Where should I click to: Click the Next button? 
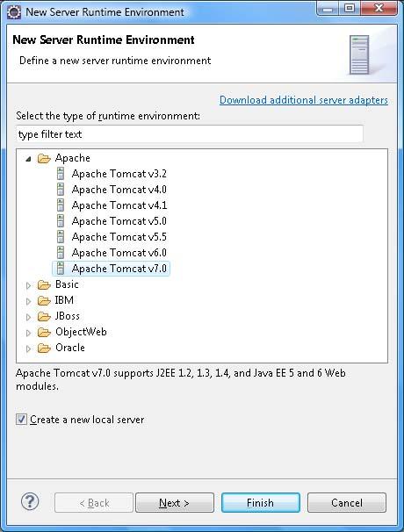(175, 502)
